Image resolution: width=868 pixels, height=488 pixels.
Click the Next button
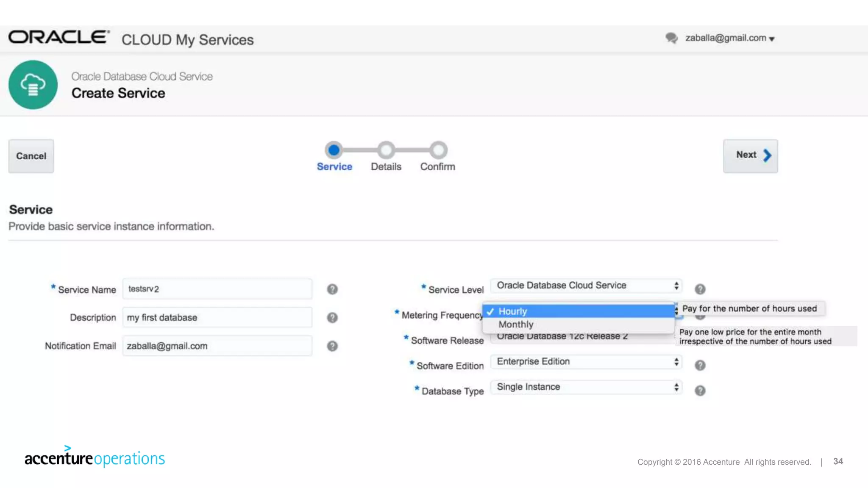750,155
